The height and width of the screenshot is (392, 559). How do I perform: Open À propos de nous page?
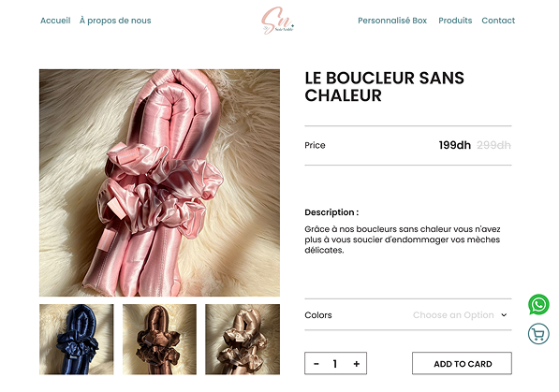coord(115,21)
